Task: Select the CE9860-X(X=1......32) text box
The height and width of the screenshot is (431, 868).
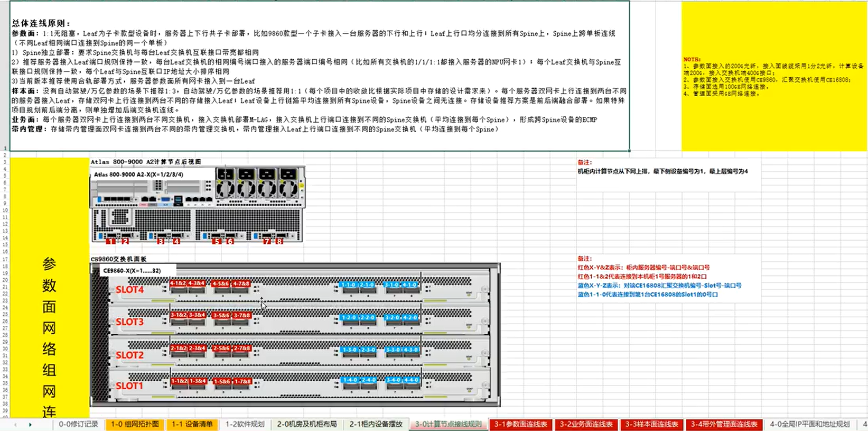Action: pyautogui.click(x=138, y=270)
